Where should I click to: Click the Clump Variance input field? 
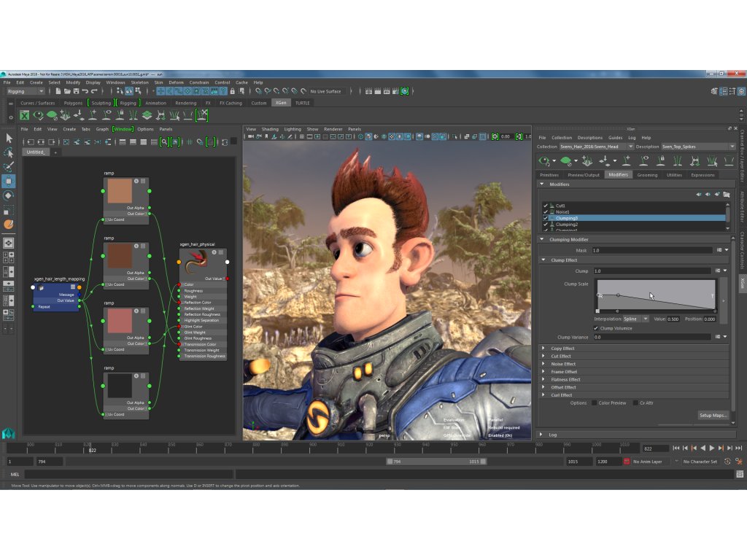(x=653, y=337)
